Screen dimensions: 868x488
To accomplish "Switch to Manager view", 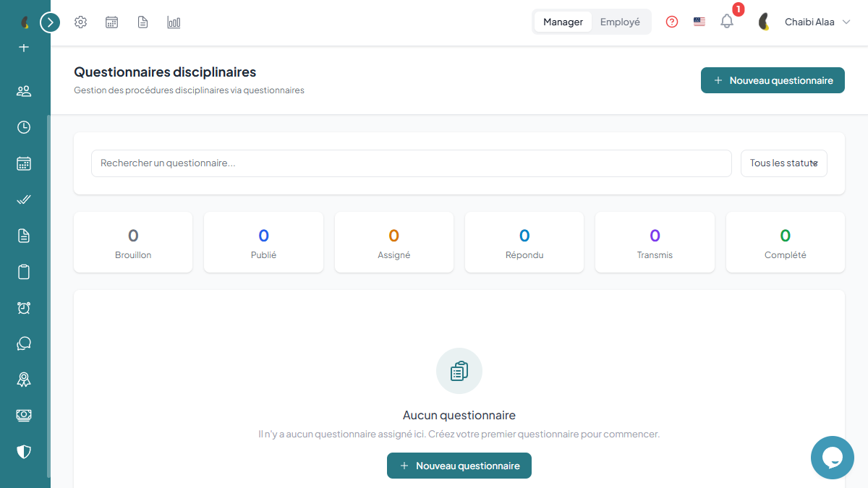I will [563, 22].
